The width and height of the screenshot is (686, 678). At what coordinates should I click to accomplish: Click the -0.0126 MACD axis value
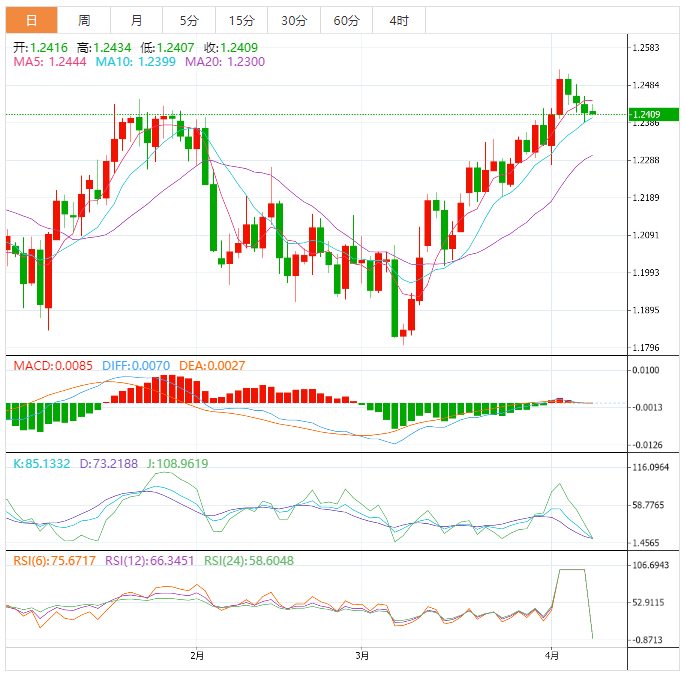pos(646,445)
